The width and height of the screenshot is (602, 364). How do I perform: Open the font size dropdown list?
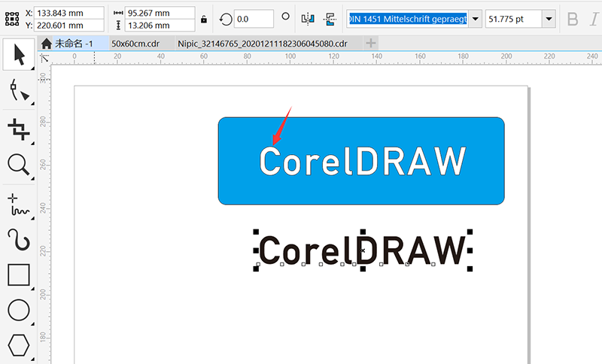(549, 19)
